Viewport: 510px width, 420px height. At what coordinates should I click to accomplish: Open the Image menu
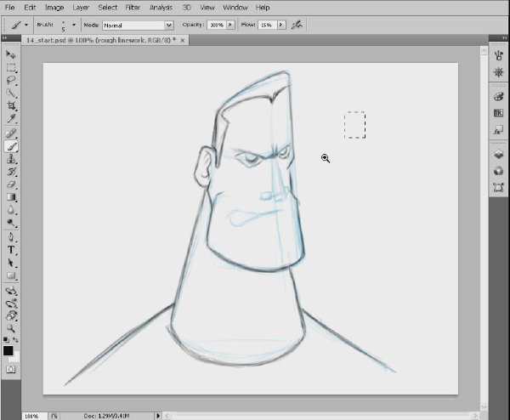click(54, 7)
